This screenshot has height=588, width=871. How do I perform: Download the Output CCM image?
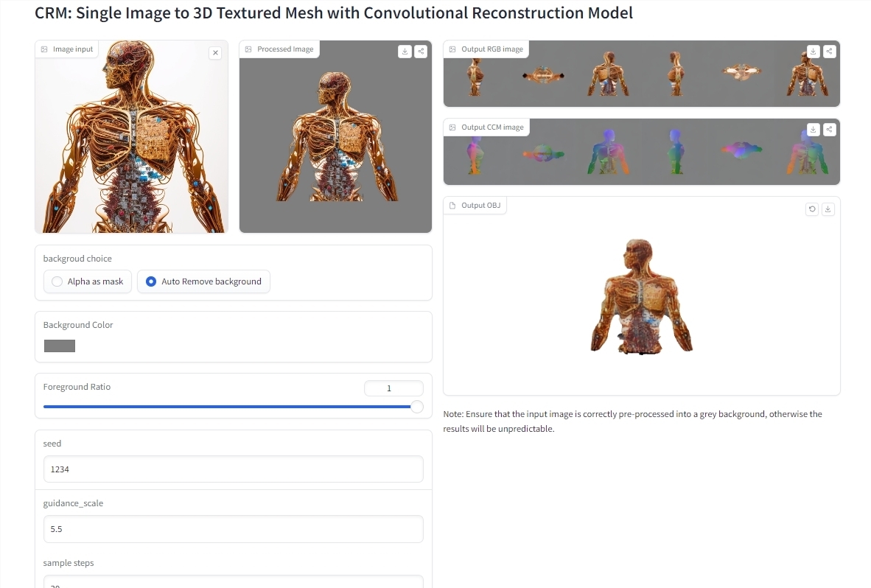click(814, 130)
